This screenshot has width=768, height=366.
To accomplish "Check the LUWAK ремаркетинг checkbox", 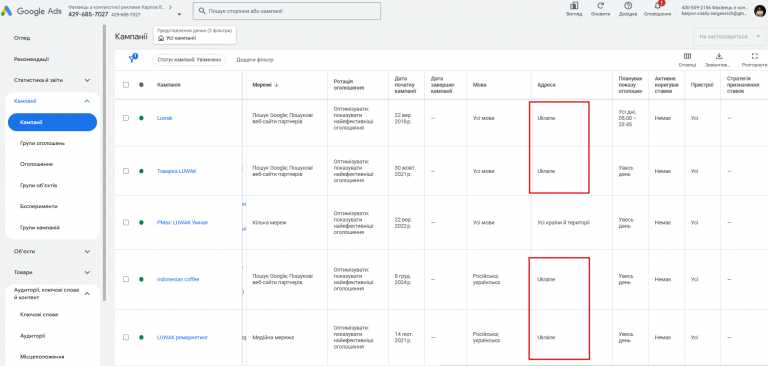I will point(126,337).
